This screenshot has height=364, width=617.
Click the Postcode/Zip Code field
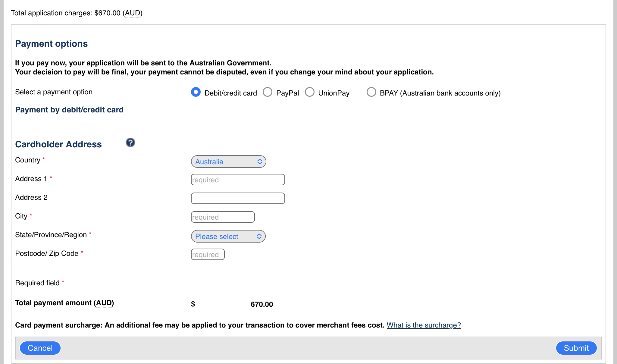tap(208, 254)
